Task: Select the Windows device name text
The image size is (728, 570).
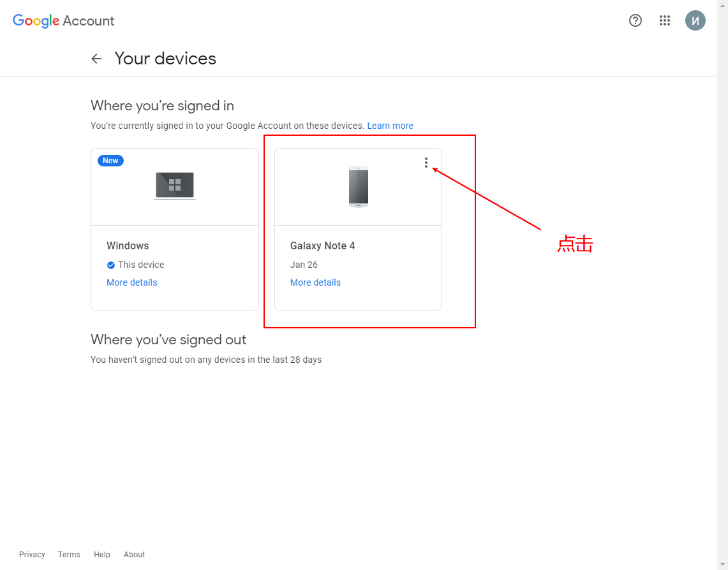Action: pyautogui.click(x=128, y=246)
